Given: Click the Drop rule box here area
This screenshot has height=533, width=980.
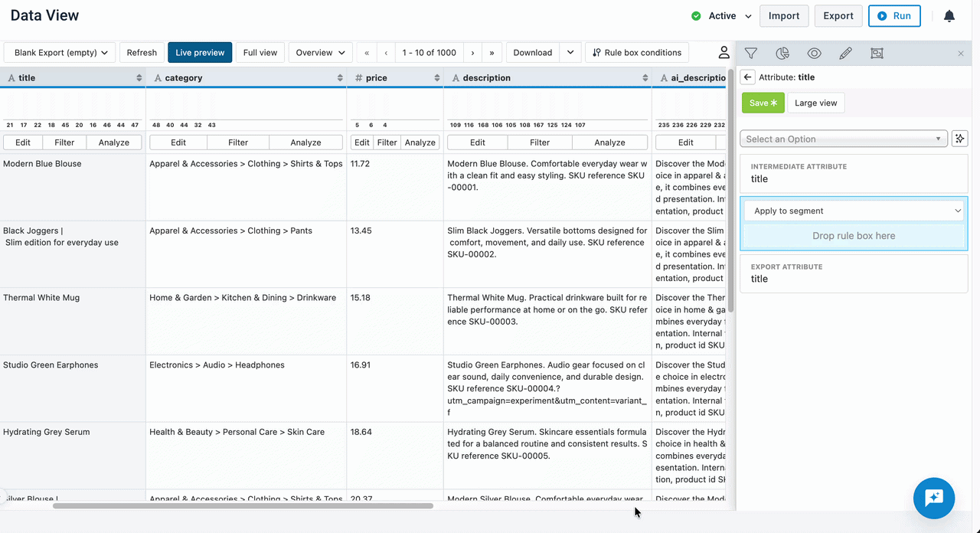Looking at the screenshot, I should pos(854,236).
